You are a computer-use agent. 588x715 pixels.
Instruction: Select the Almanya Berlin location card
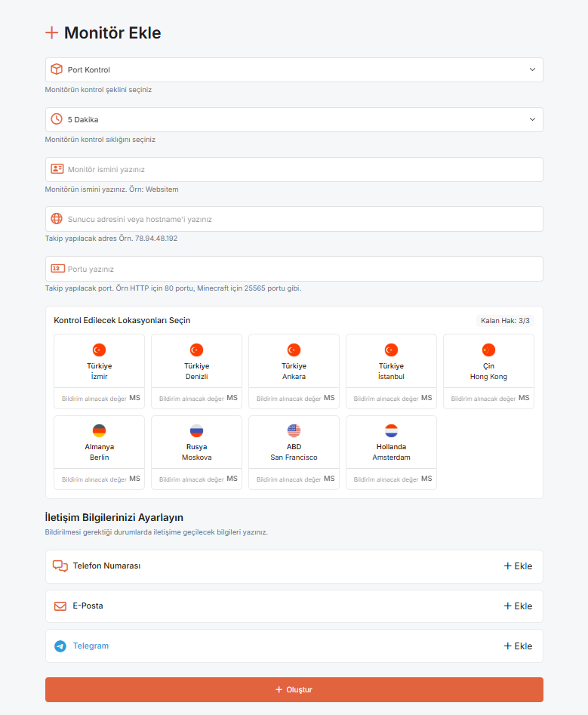(x=100, y=442)
